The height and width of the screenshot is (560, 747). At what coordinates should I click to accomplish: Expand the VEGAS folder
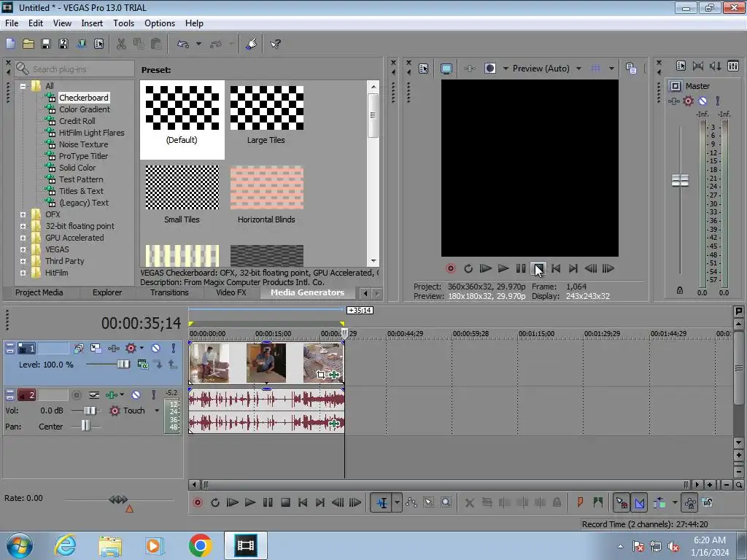[x=23, y=249]
